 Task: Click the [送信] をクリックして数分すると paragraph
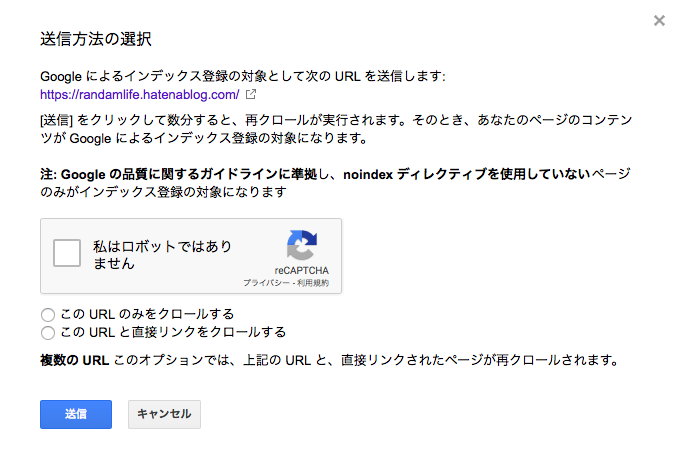coord(336,129)
